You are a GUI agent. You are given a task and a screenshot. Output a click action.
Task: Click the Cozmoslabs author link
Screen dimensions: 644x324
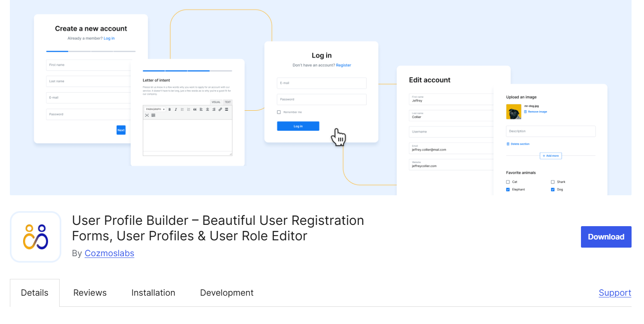pyautogui.click(x=109, y=253)
